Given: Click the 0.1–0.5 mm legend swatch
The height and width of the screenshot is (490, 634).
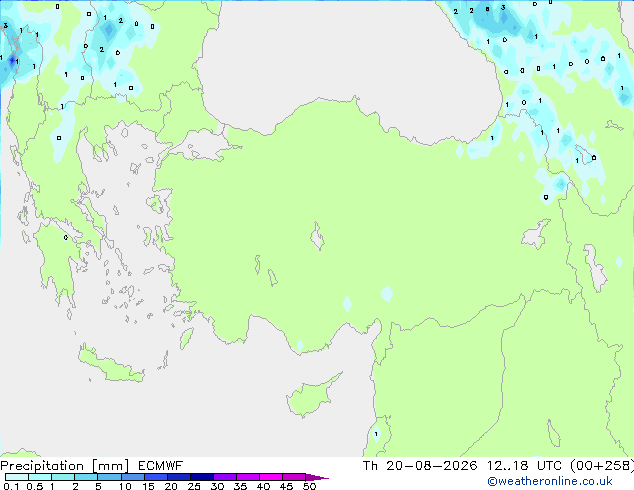Looking at the screenshot, I should click(17, 477).
